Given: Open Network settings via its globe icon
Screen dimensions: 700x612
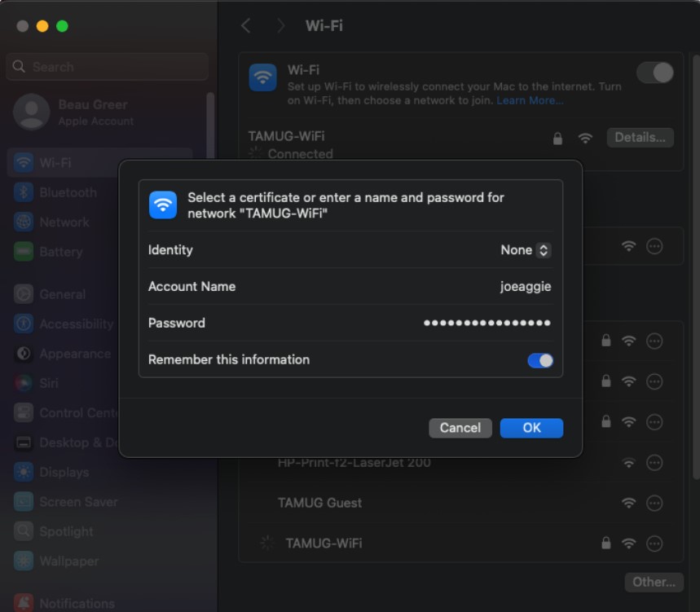Looking at the screenshot, I should (x=23, y=222).
